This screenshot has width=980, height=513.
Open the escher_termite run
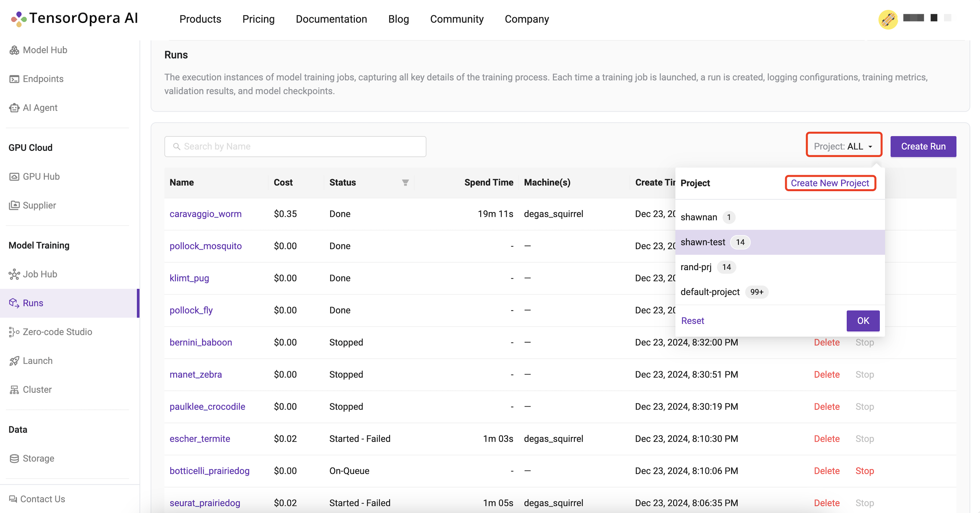200,439
